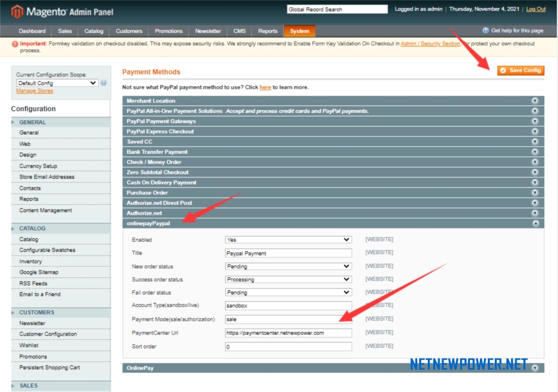Expand PayPal Express Checkout arrow icon
Screen dimensions: 558x392
point(535,131)
